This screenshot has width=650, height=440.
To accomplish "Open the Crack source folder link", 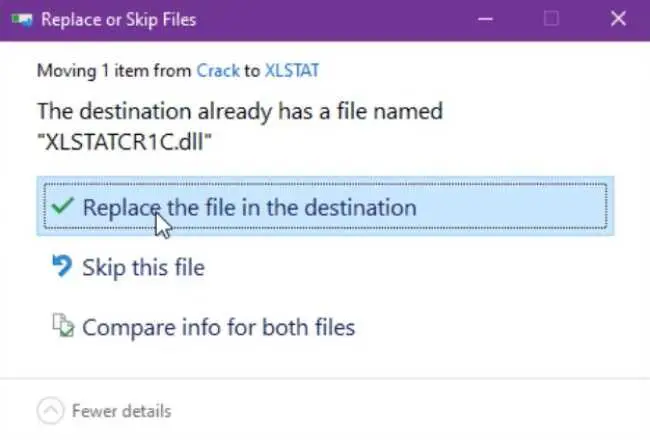I will (218, 70).
